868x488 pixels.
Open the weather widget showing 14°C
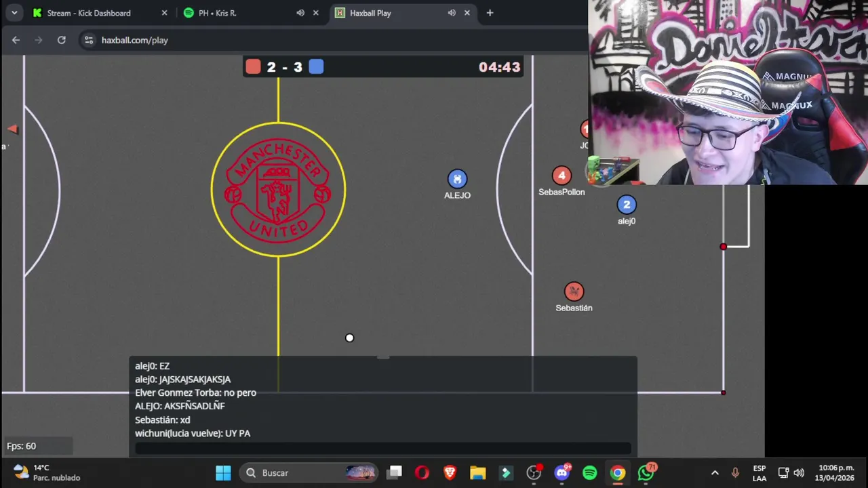tap(46, 472)
